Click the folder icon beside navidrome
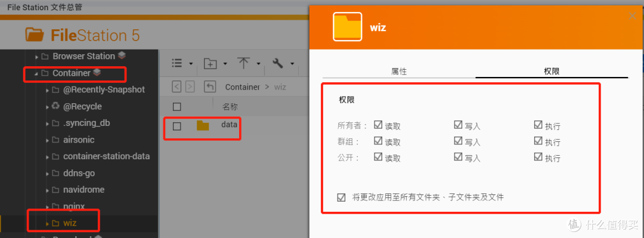The image size is (644, 238). pos(56,190)
